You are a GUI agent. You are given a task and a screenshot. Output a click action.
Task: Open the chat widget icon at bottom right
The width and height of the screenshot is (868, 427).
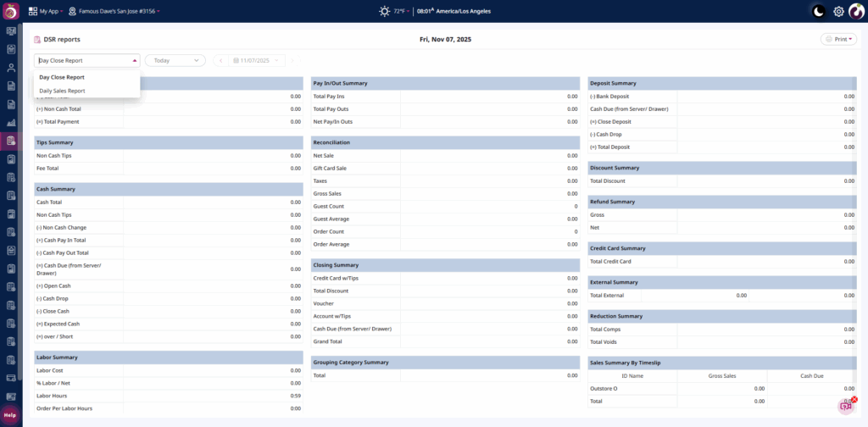845,407
